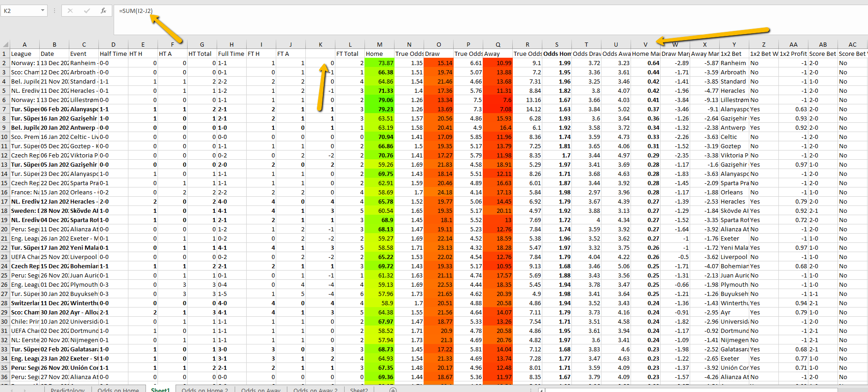
Task: Click the League header cell
Action: pyautogui.click(x=25, y=54)
